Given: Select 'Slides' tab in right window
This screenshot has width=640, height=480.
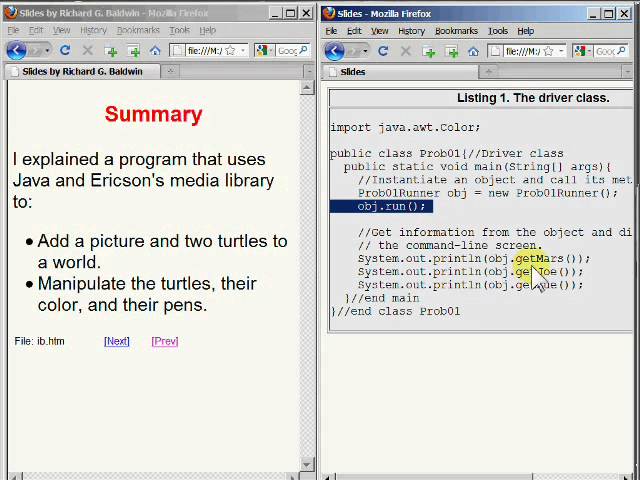Looking at the screenshot, I should click(x=401, y=72).
